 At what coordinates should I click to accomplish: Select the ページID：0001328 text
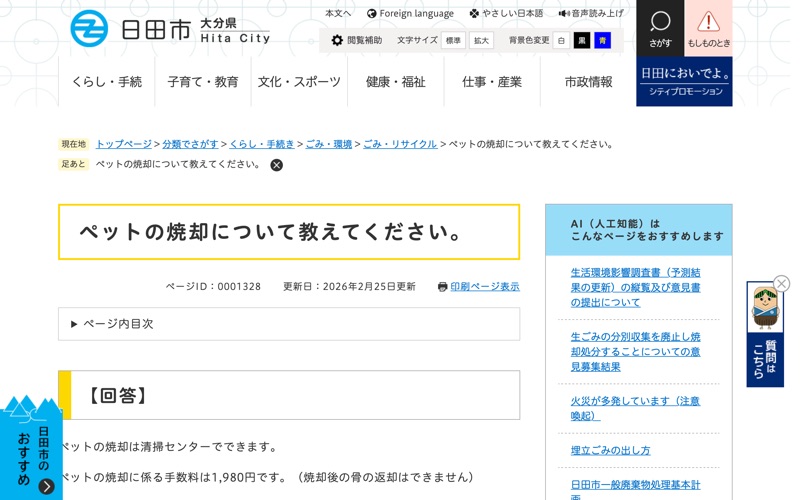point(213,287)
